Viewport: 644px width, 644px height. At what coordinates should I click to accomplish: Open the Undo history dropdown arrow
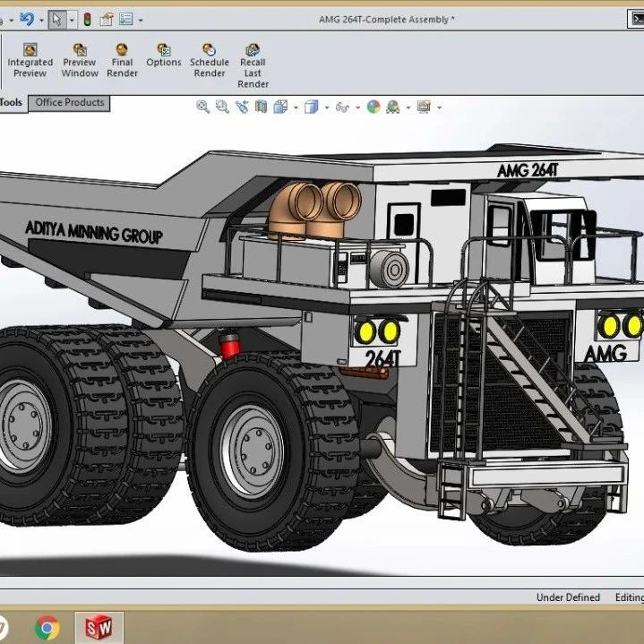[x=41, y=20]
